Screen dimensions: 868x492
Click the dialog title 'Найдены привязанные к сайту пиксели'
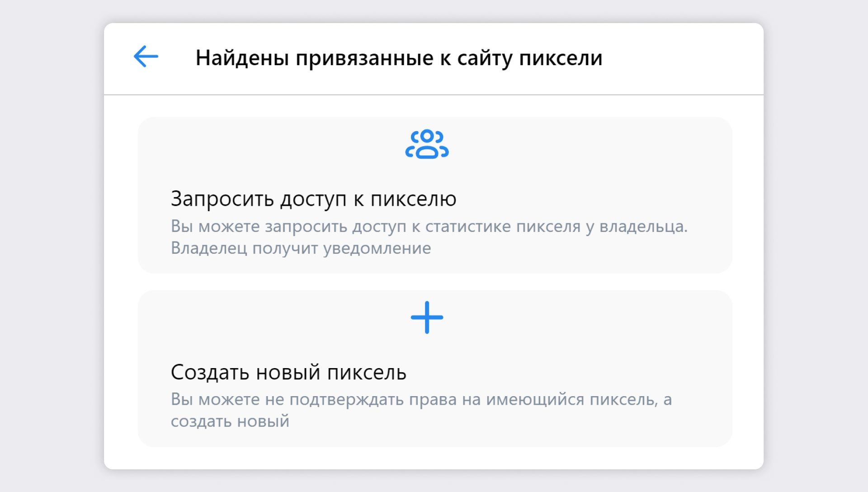click(399, 58)
